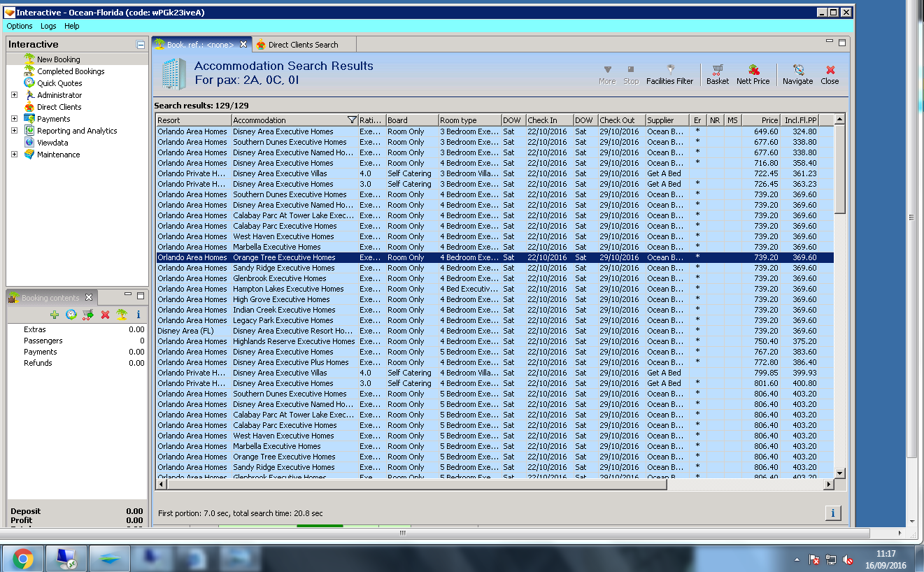Open Quick Quotes in sidebar

coord(59,83)
